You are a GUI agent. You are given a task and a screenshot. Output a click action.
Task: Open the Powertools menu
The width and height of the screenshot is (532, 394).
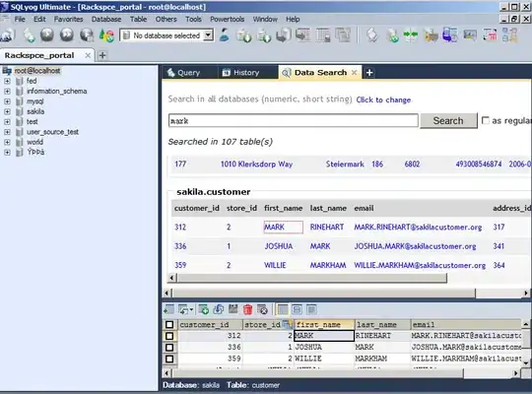tap(227, 20)
